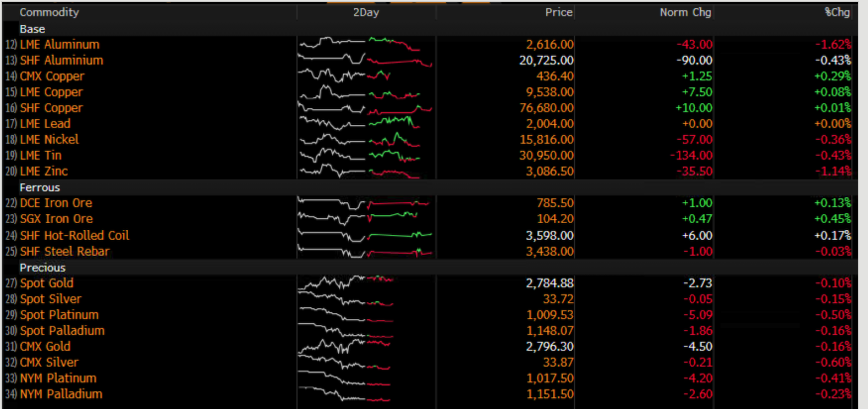The height and width of the screenshot is (409, 868).
Task: Sort by the 2Day column header
Action: click(366, 12)
